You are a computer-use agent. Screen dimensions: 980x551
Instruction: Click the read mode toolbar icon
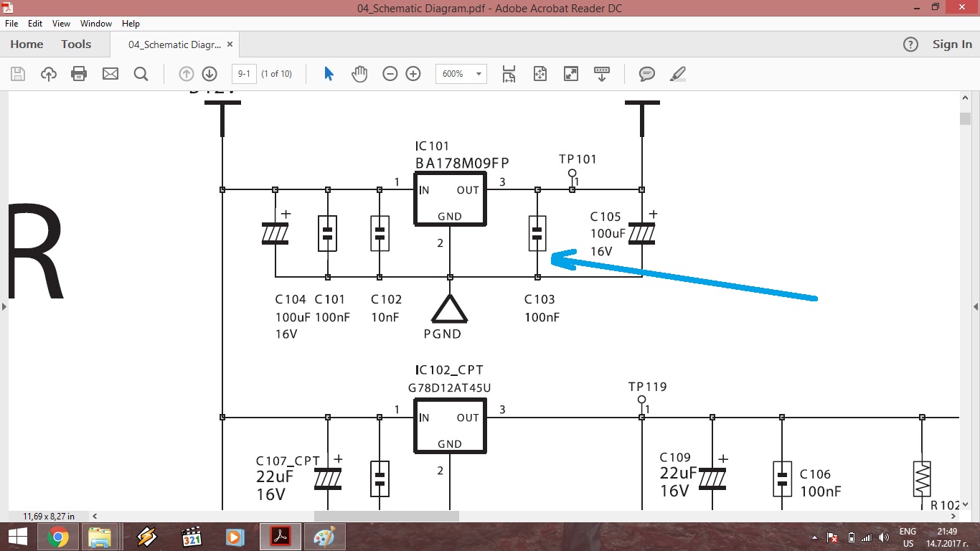click(x=602, y=74)
